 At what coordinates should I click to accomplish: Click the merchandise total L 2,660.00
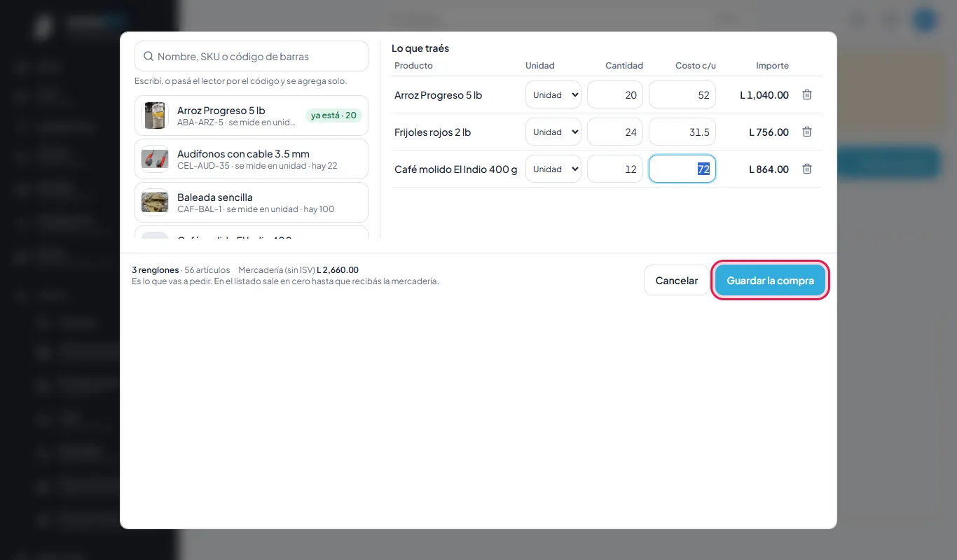point(338,269)
